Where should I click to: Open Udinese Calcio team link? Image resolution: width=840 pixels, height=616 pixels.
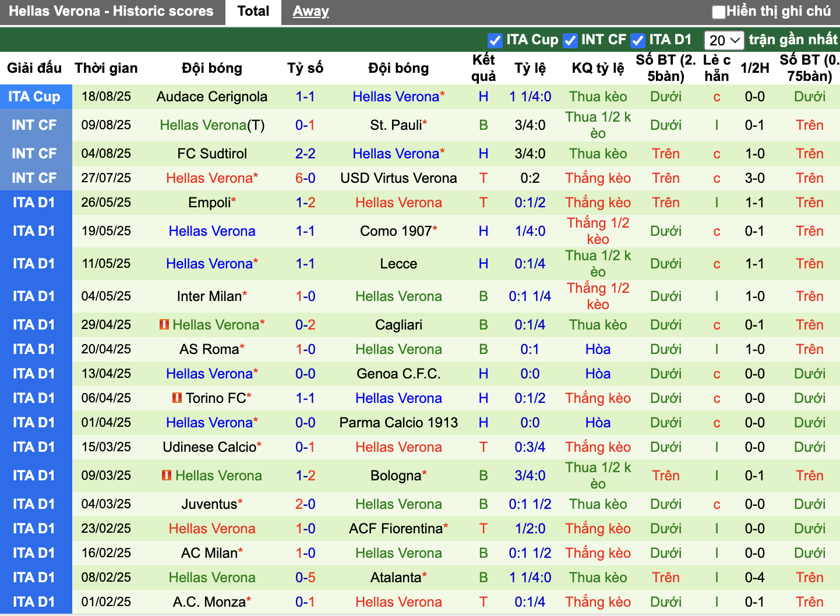210,447
